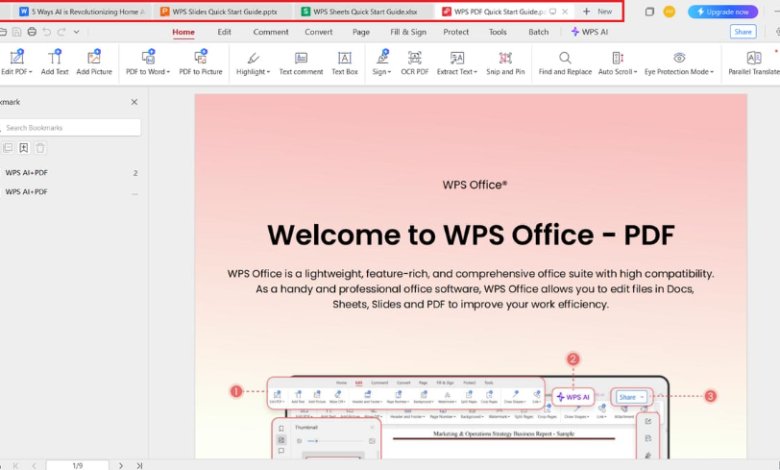Open the Batch ribbon tab
The height and width of the screenshot is (470, 780).
coord(538,32)
